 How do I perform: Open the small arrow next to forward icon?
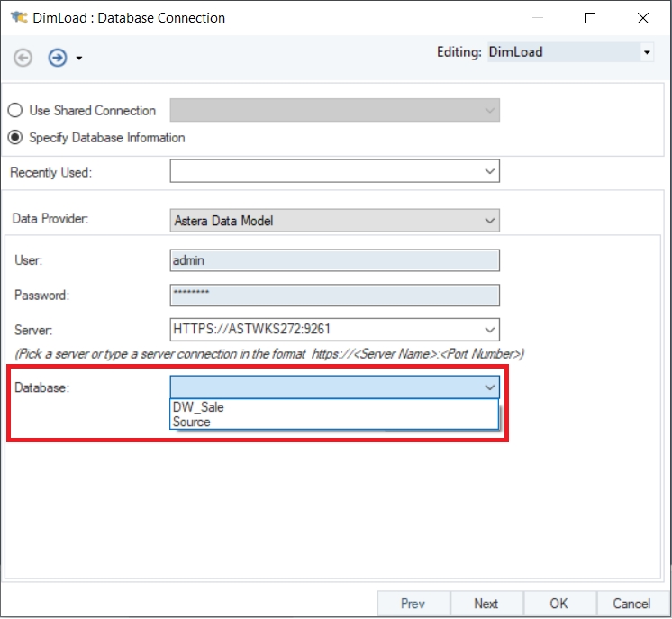tap(79, 59)
